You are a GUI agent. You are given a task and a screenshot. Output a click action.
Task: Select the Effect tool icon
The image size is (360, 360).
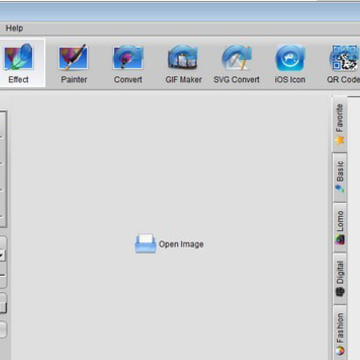(x=18, y=58)
